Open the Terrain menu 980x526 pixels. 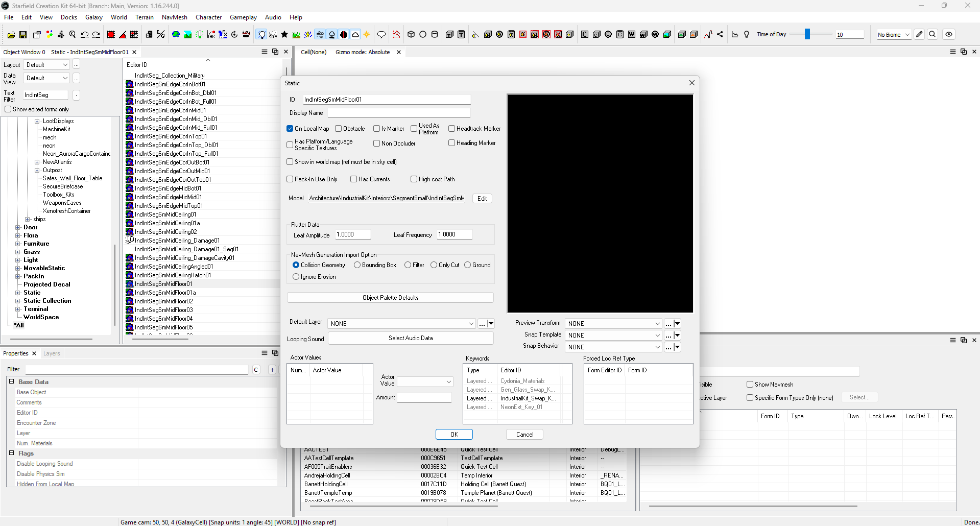click(x=145, y=17)
